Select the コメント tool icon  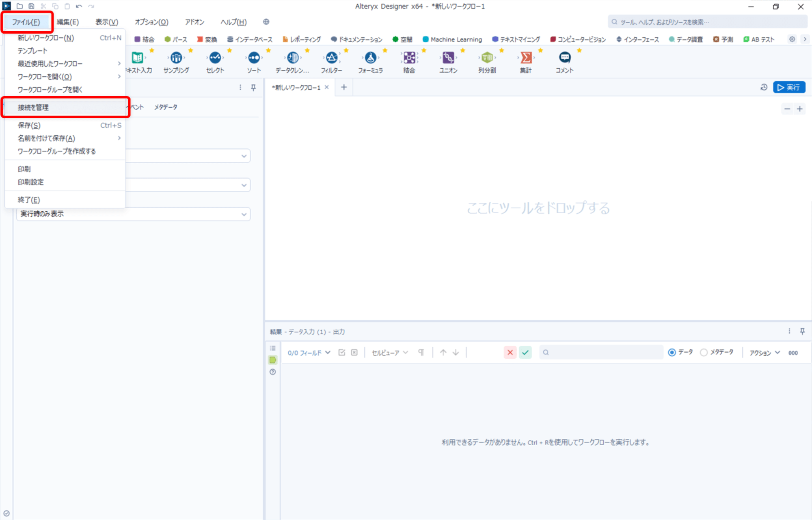tap(565, 58)
